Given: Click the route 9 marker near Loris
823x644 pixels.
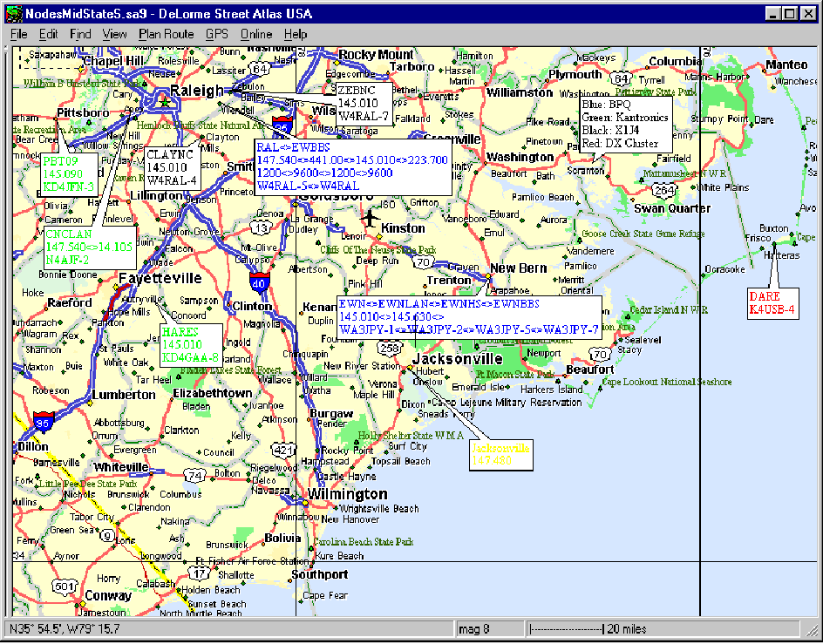Looking at the screenshot, I should 107,535.
